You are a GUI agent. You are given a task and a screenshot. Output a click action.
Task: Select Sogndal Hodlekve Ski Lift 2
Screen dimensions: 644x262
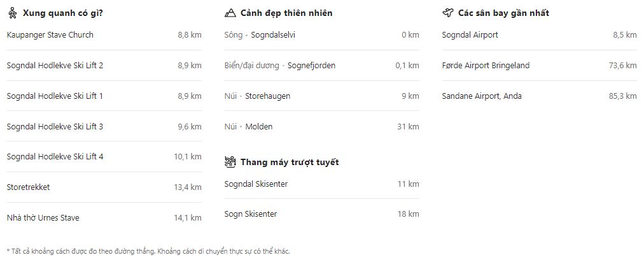coord(104,66)
